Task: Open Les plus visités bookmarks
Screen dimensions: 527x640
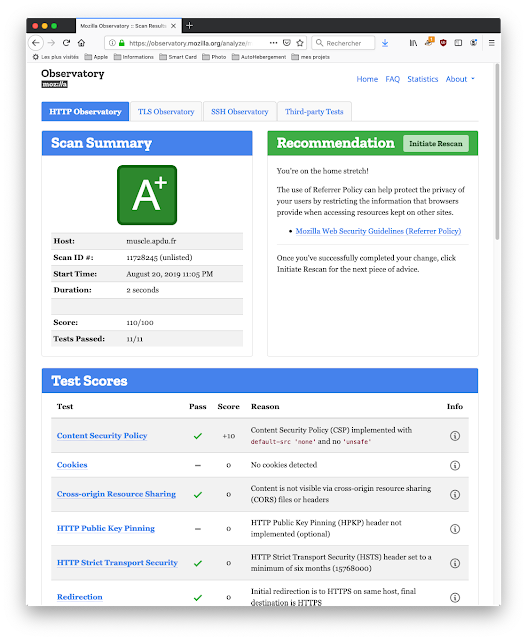Action: click(56, 57)
